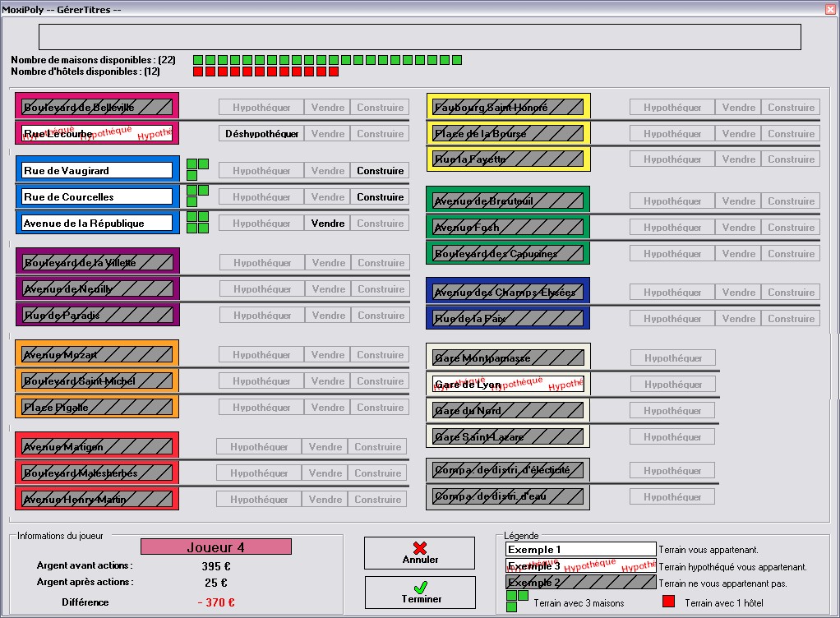Image resolution: width=840 pixels, height=618 pixels.
Task: Click the empty message field at the top
Action: click(419, 37)
